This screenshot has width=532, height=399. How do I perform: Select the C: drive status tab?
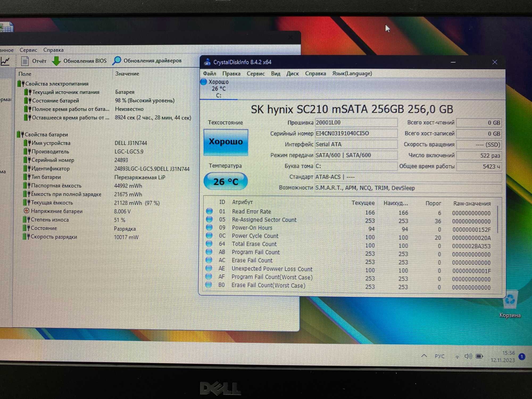218,89
